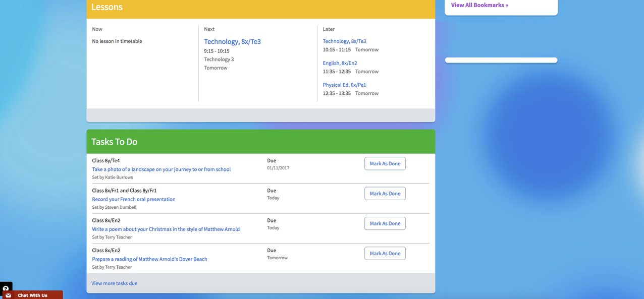Mark the Christmas poem task as done
This screenshot has height=299, width=644.
click(385, 223)
